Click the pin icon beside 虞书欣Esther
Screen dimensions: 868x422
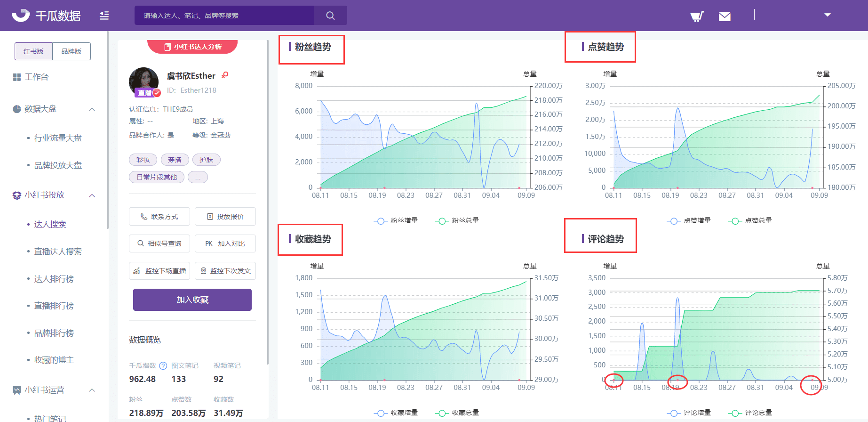pyautogui.click(x=225, y=75)
